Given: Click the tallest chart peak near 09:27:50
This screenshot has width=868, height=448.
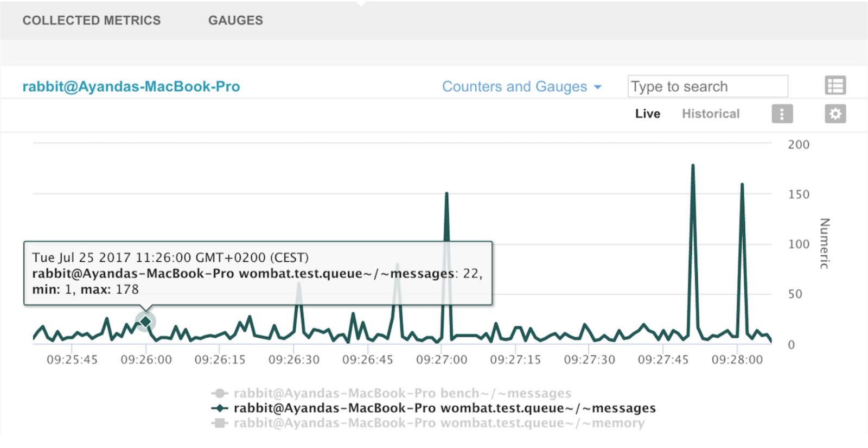Looking at the screenshot, I should 693,166.
